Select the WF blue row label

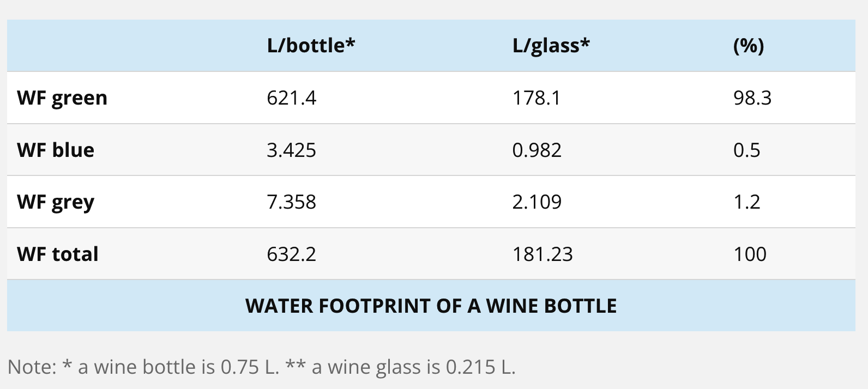tap(56, 150)
